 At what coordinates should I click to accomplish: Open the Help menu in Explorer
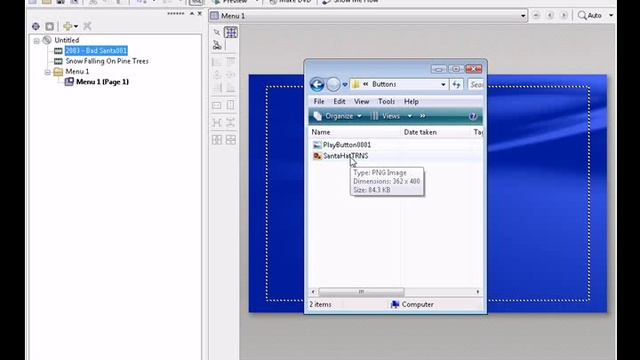[411, 101]
